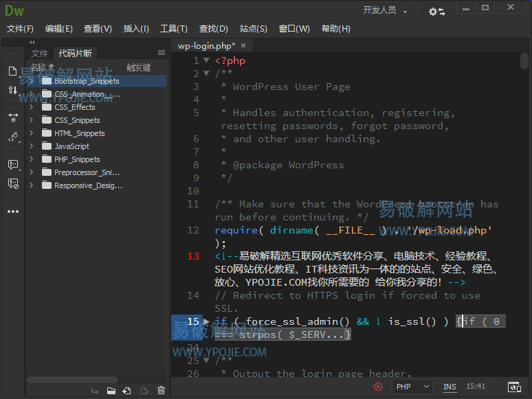The height and width of the screenshot is (399, 532).
Task: Open the sync settings gear icon
Action: tap(436, 11)
